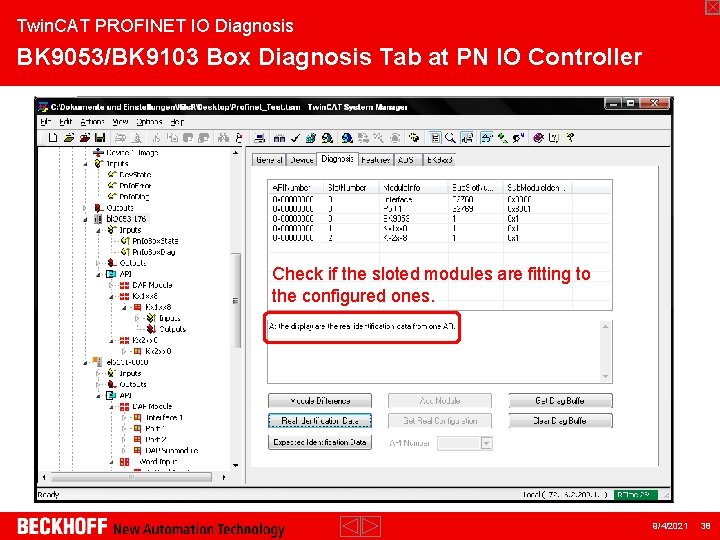Select the BK9053 cell in ModuleInfo column
720x540 pixels.
click(396, 219)
